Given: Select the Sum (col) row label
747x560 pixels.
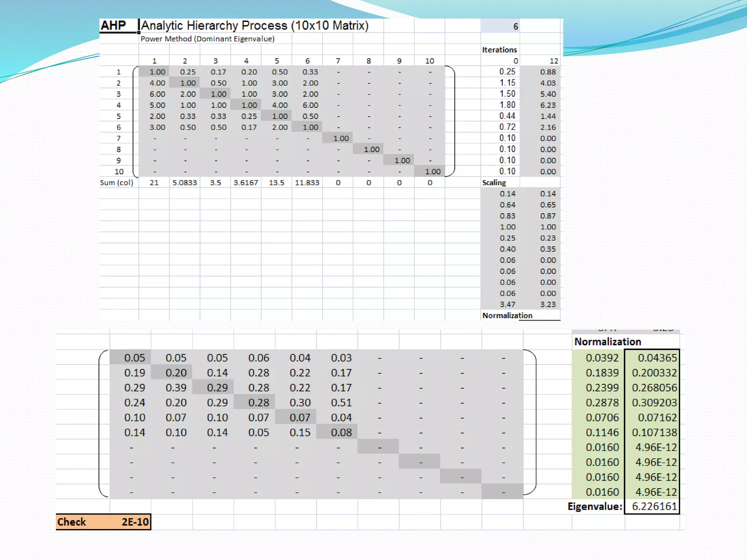Looking at the screenshot, I should click(117, 183).
